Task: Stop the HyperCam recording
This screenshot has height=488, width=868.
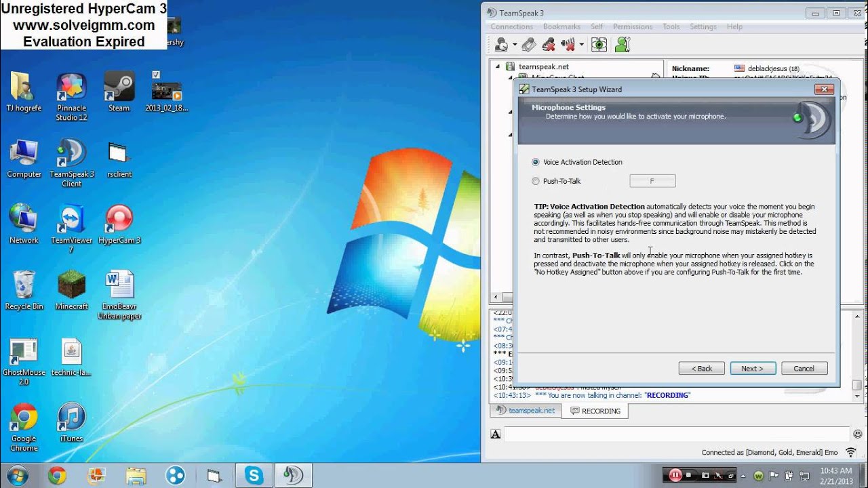Action: (x=688, y=475)
